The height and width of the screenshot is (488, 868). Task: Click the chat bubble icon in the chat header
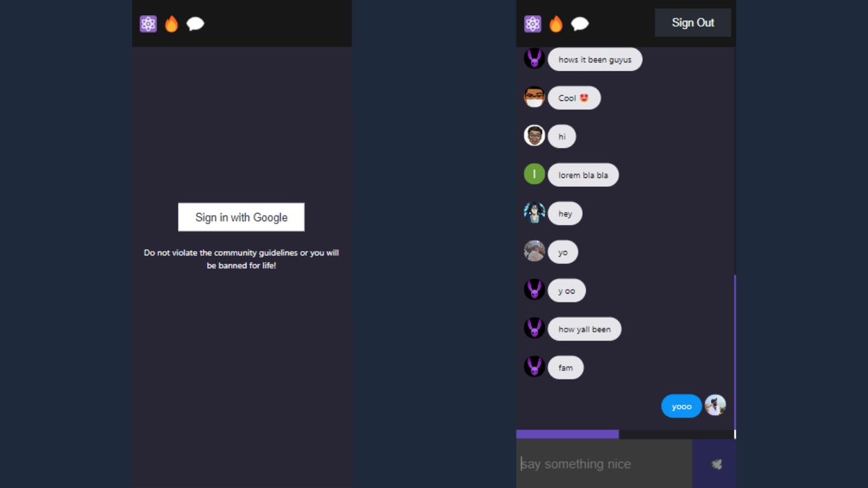click(x=580, y=24)
